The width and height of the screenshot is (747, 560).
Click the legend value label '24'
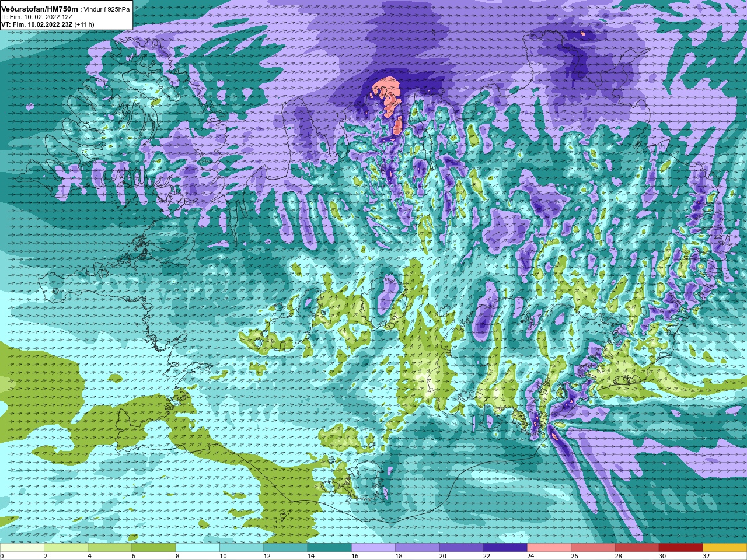(531, 556)
